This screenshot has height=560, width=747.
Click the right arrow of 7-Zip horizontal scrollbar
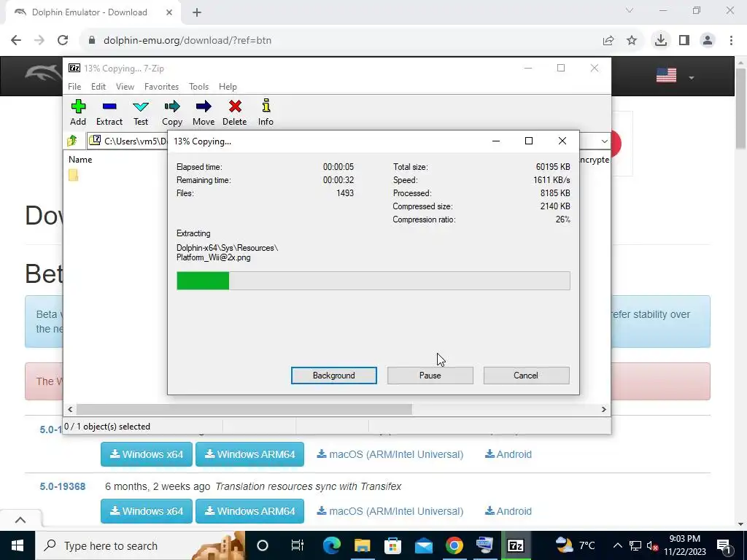click(x=603, y=409)
